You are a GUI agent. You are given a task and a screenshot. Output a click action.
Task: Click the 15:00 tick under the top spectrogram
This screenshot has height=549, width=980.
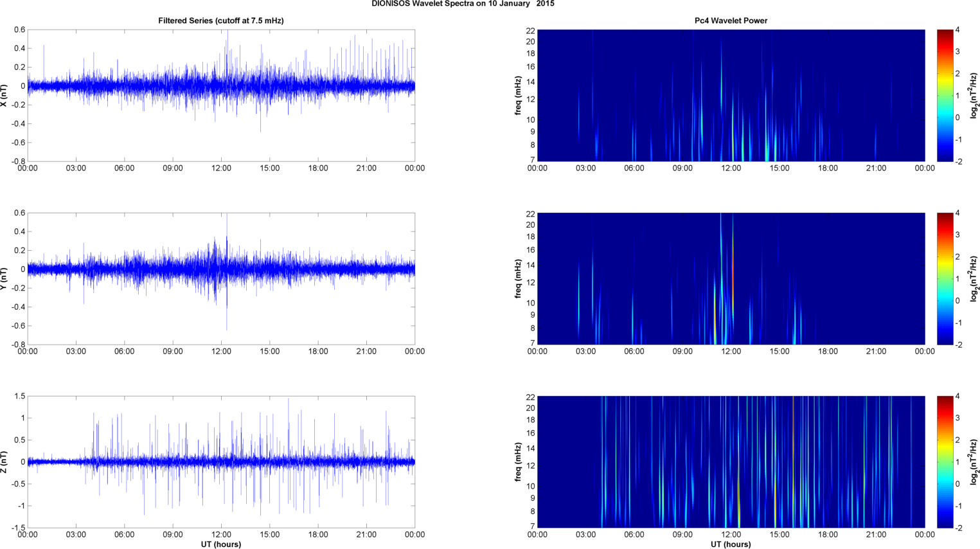click(x=780, y=168)
